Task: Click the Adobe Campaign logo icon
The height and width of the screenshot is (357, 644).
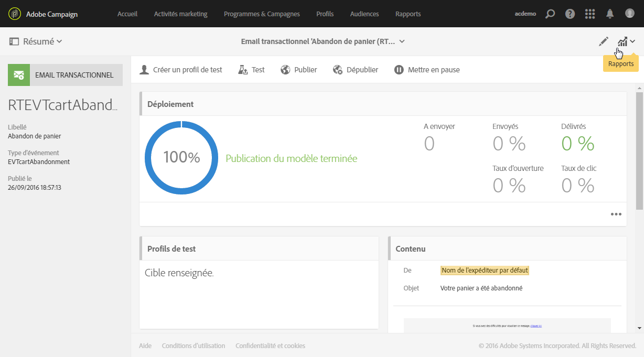Action: (15, 14)
